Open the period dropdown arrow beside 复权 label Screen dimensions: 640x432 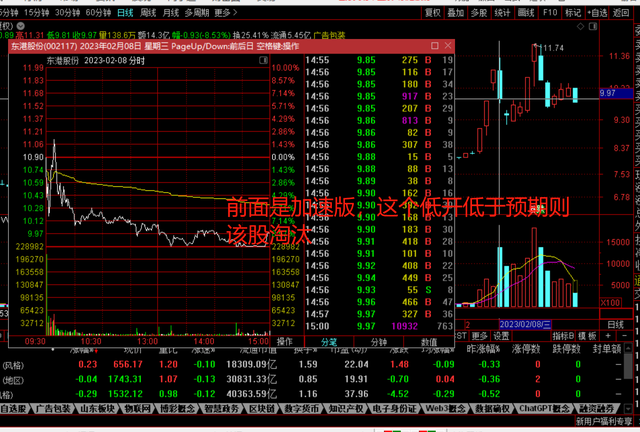pos(20,26)
